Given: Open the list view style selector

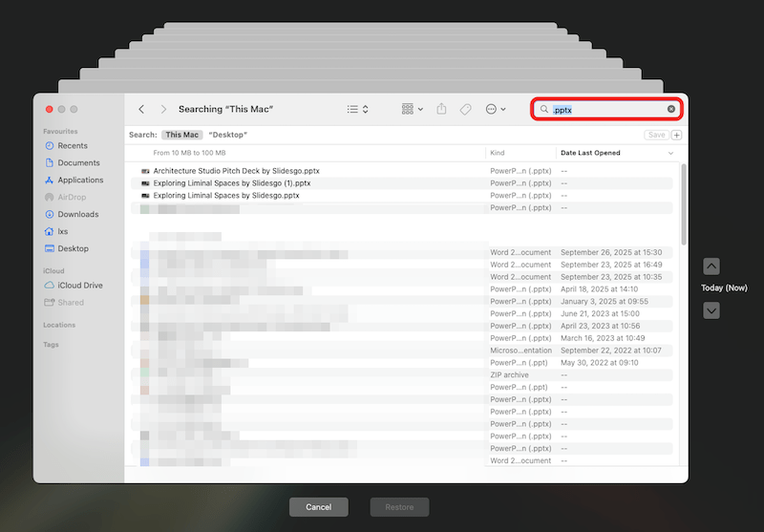Looking at the screenshot, I should 357,110.
